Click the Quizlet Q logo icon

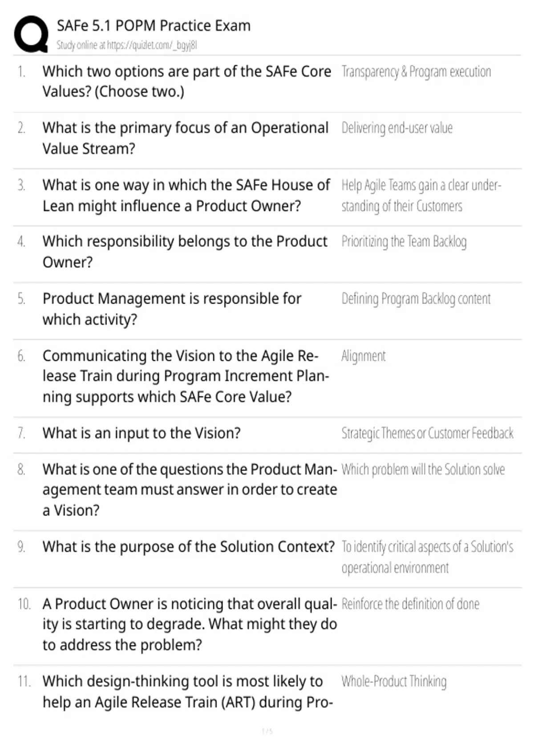(31, 34)
